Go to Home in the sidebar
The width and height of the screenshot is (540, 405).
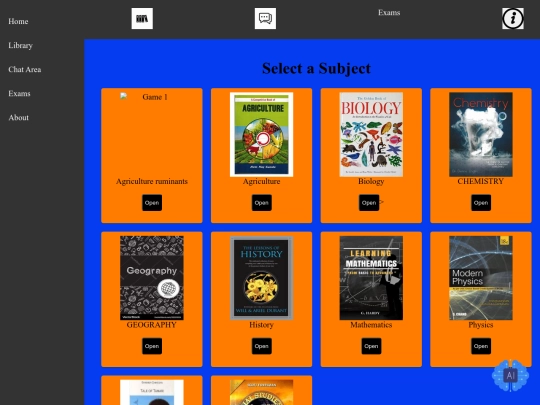coord(18,21)
